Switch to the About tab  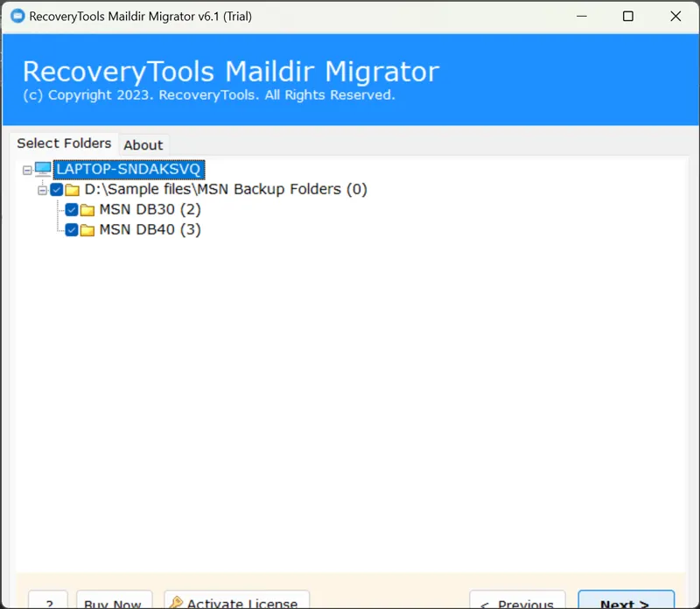pos(143,145)
